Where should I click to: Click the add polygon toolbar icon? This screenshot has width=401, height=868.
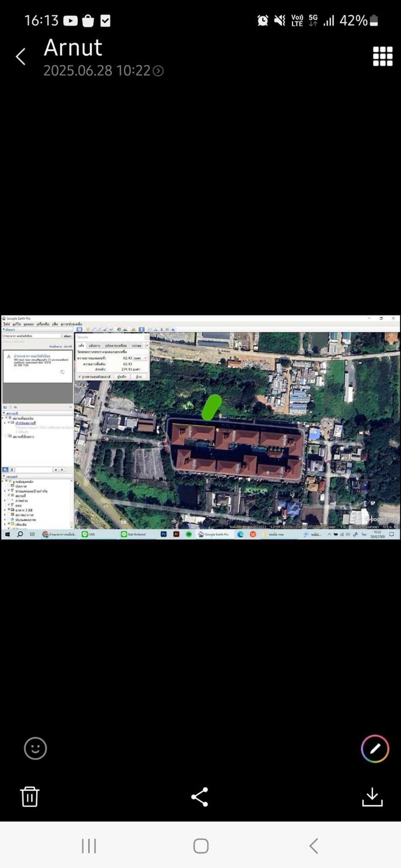94,330
